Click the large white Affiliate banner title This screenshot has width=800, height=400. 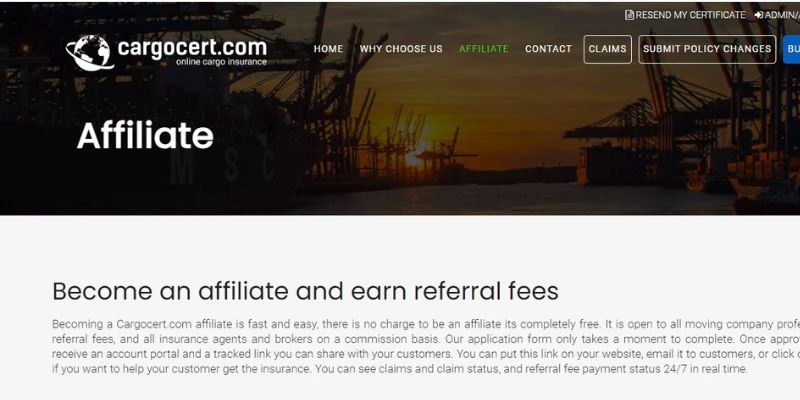tap(145, 135)
